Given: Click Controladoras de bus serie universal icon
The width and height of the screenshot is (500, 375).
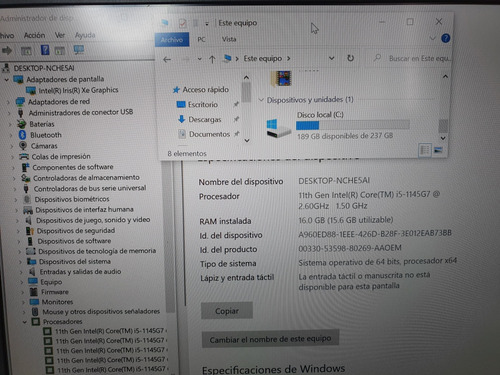Looking at the screenshot, I should (26, 189).
